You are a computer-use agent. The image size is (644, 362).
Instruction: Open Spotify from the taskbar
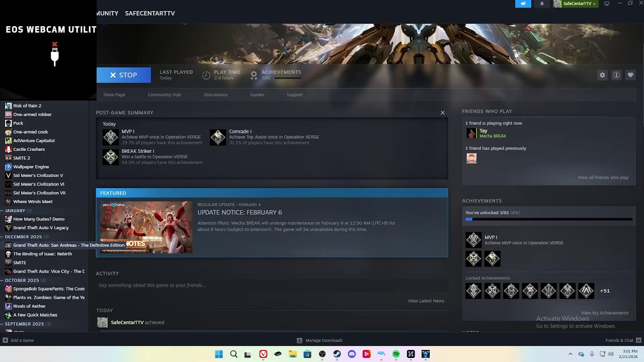[396, 354]
